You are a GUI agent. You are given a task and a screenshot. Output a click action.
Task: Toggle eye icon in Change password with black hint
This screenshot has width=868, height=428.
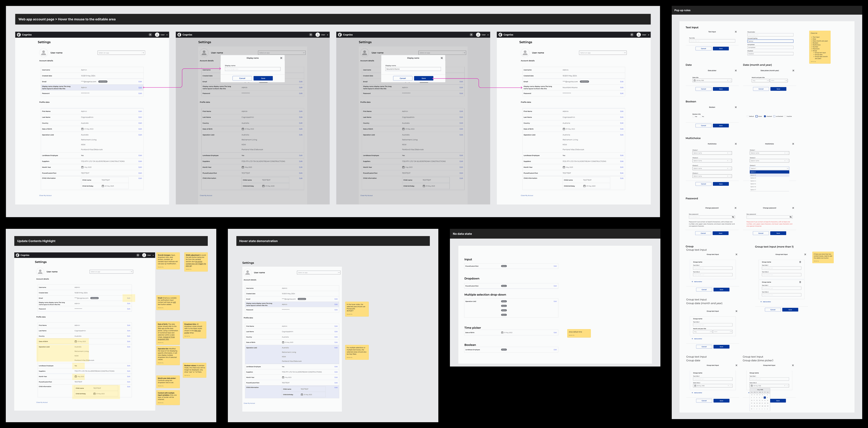tap(733, 217)
